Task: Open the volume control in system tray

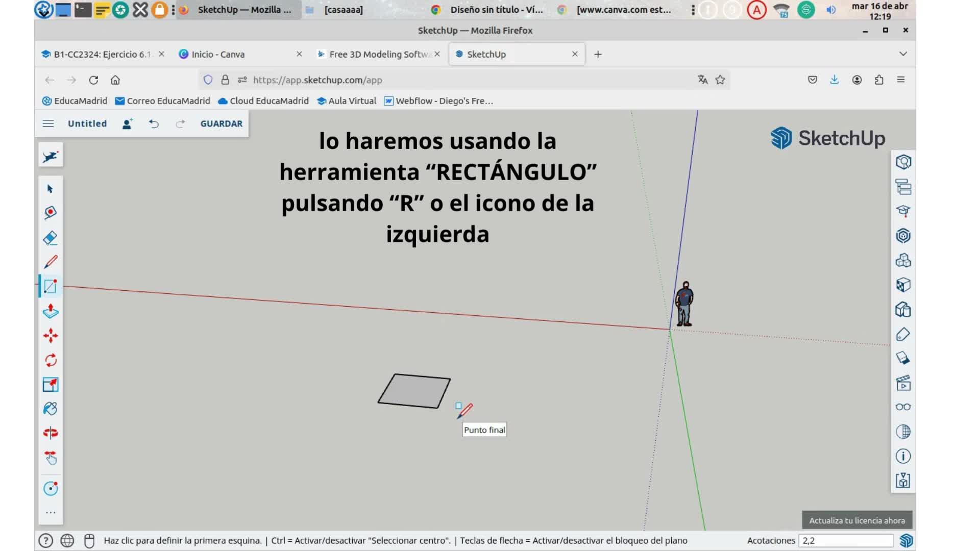Action: 831,10
